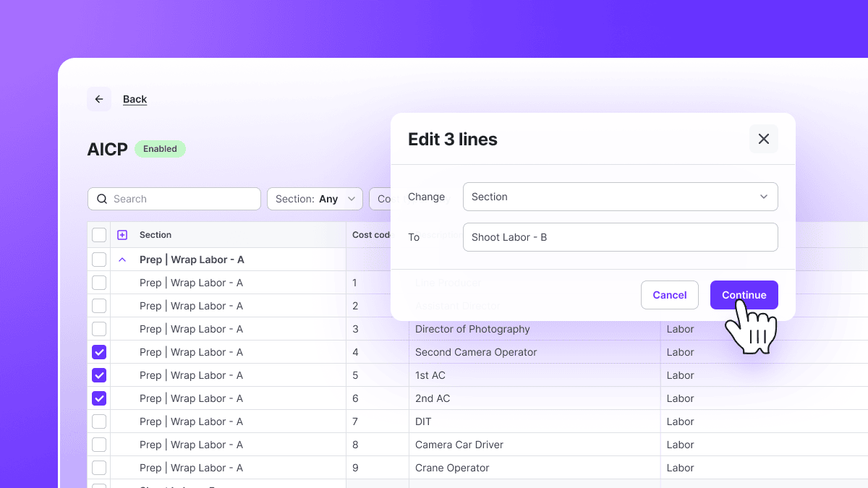This screenshot has width=868, height=488.
Task: Click the Camera Car Driver cell
Action: pyautogui.click(x=535, y=445)
